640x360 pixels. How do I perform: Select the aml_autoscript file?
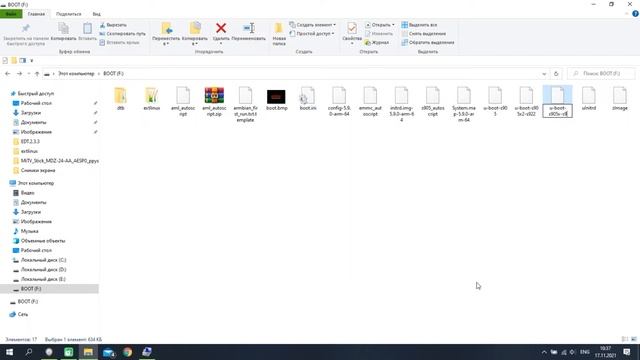183,102
